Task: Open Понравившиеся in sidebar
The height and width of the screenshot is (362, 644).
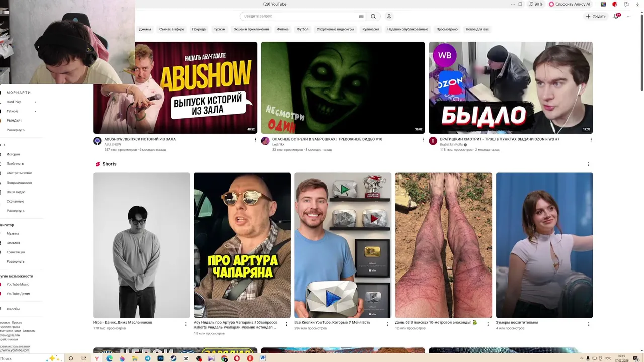Action: [x=19, y=183]
